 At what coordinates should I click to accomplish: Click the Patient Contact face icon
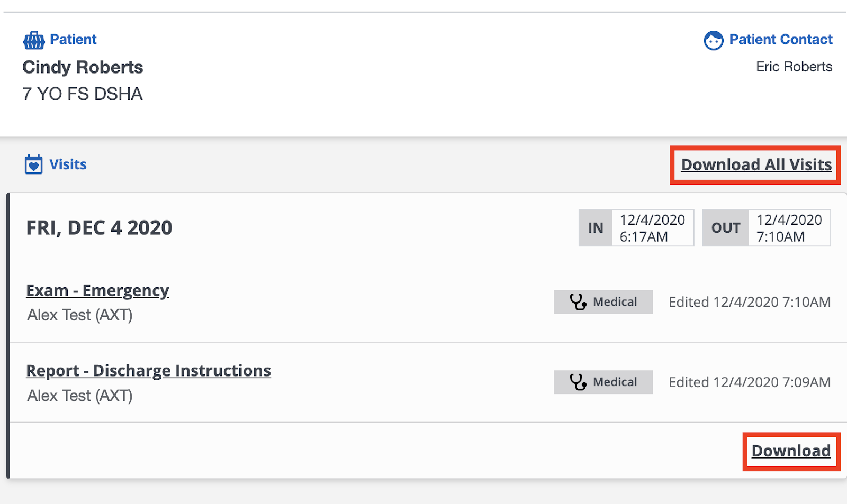(713, 40)
